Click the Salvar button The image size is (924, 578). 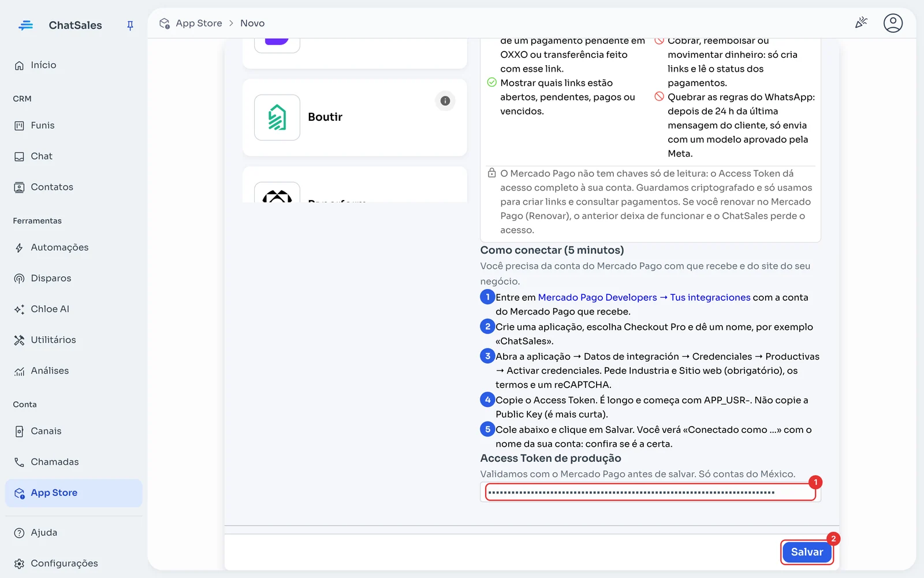pyautogui.click(x=807, y=552)
